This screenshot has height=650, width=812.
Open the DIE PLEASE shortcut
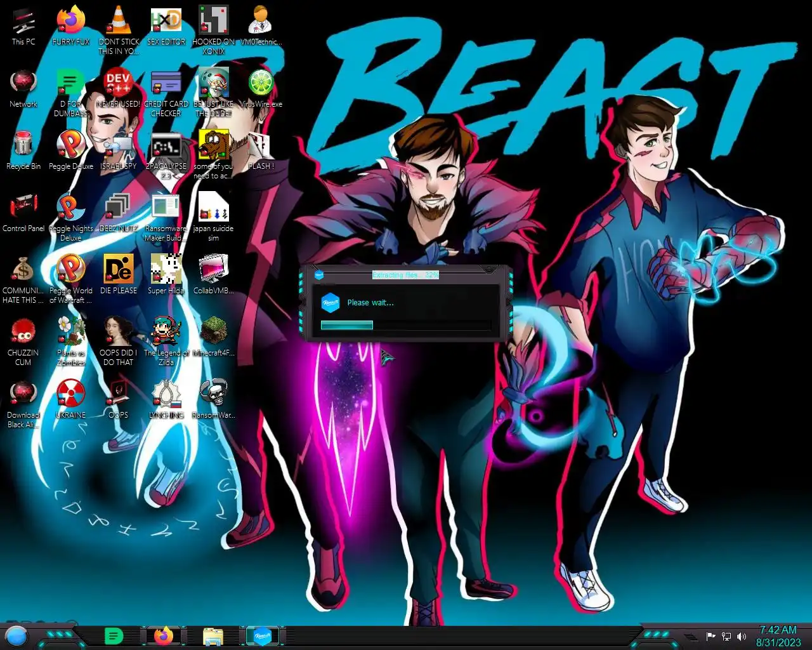tap(119, 274)
